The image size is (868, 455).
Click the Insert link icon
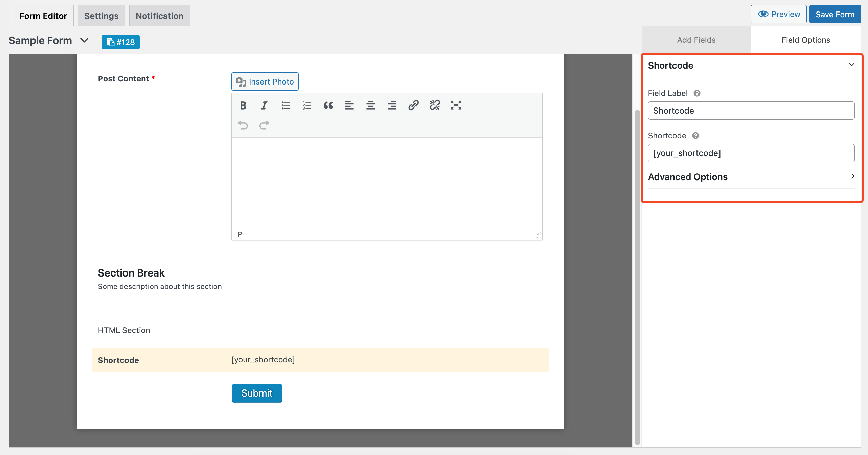(x=412, y=105)
